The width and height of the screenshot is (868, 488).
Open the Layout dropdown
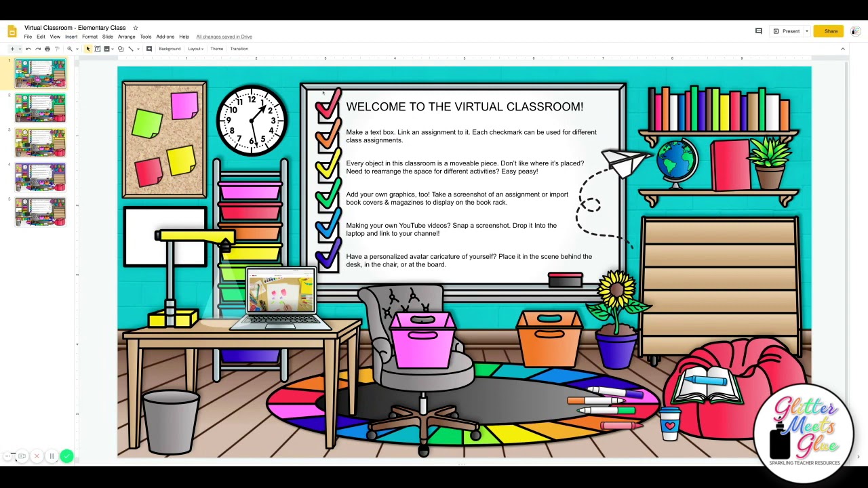tap(195, 49)
